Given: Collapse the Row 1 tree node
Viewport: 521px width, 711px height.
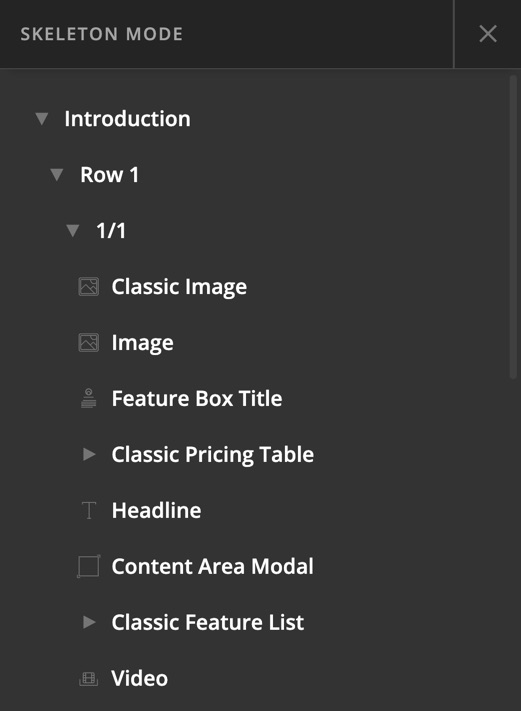Looking at the screenshot, I should click(x=57, y=175).
